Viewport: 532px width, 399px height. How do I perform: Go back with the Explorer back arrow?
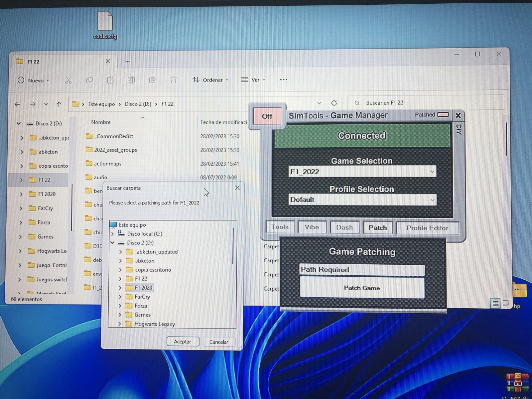point(17,104)
